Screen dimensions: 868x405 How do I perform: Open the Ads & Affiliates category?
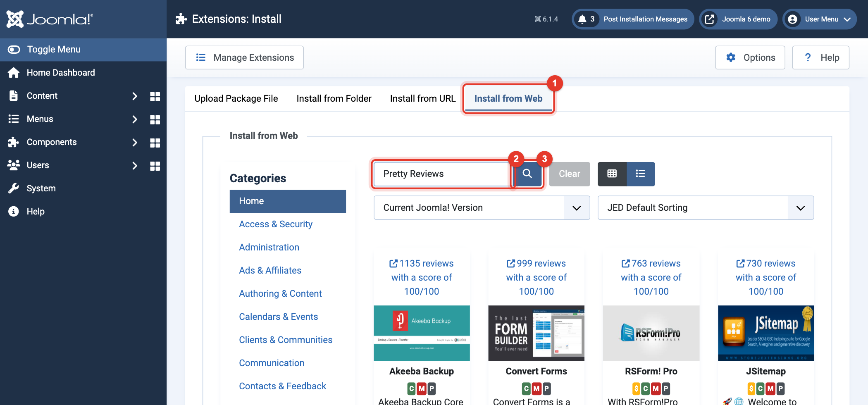click(x=270, y=271)
